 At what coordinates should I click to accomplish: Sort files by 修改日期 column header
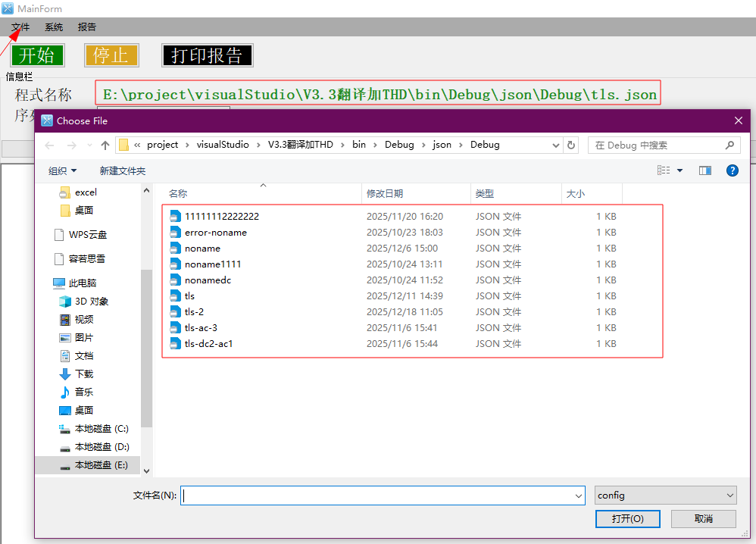[x=385, y=194]
